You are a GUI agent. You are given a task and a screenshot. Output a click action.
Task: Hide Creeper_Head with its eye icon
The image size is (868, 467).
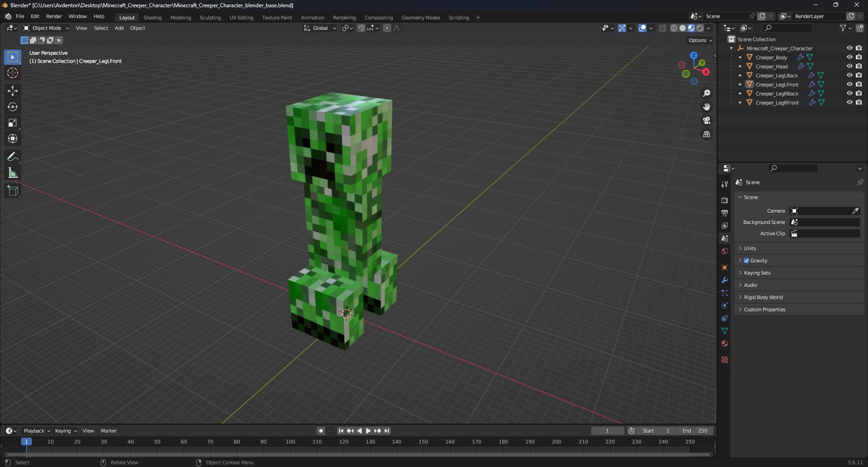[849, 66]
